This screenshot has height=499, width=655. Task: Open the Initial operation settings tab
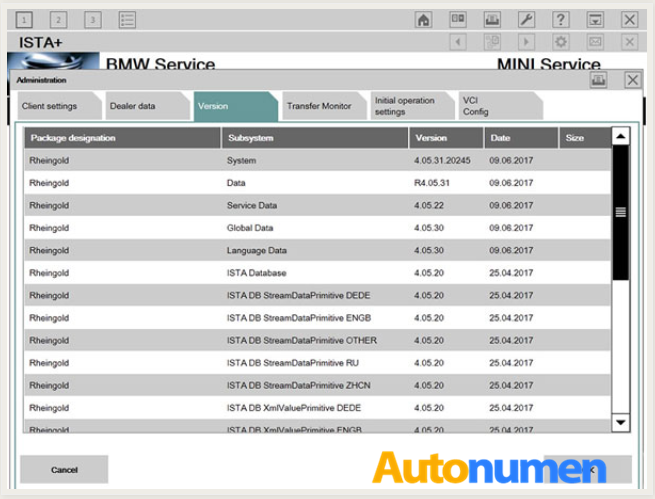coord(412,106)
